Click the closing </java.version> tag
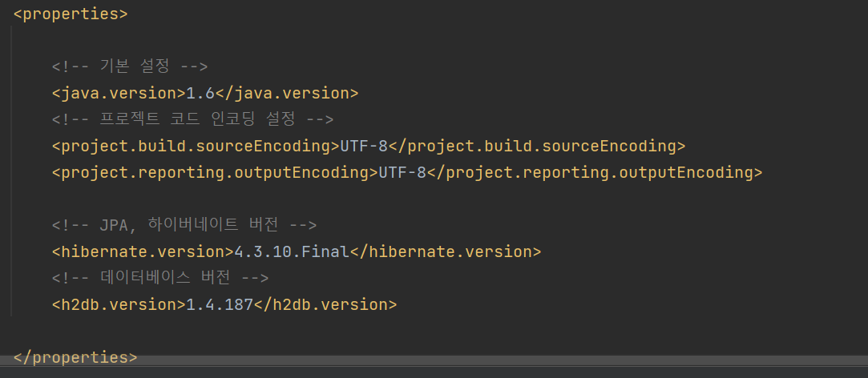868x378 pixels. pos(287,93)
